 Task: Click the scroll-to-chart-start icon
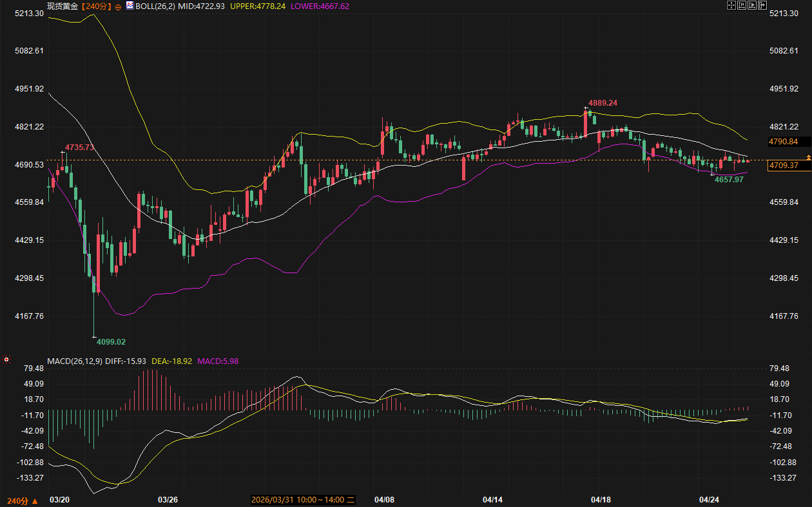[x=741, y=6]
